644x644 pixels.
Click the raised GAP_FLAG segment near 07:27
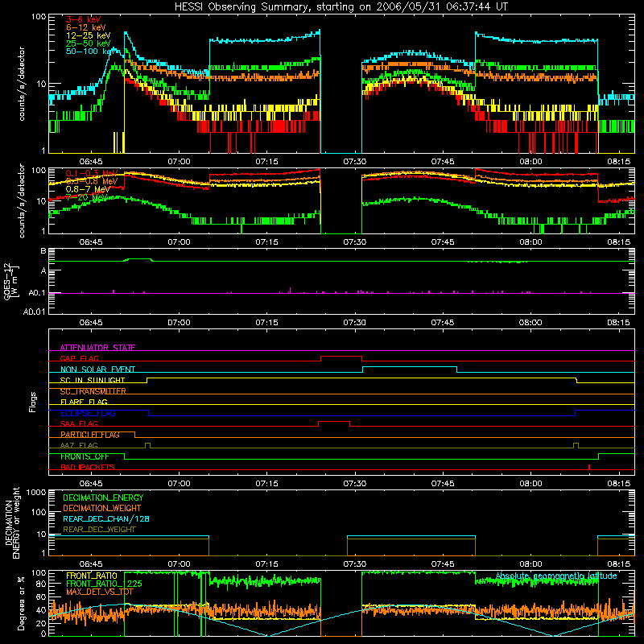[341, 356]
